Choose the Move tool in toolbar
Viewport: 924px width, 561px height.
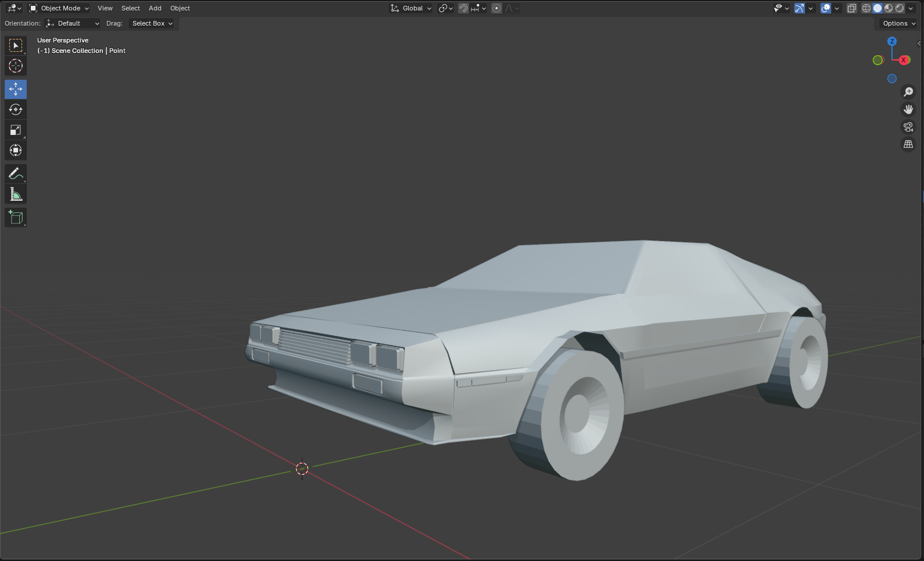click(x=16, y=89)
